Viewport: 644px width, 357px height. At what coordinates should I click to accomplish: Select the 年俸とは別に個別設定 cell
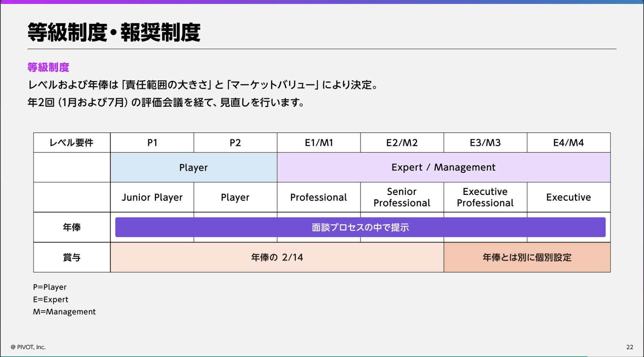(527, 258)
